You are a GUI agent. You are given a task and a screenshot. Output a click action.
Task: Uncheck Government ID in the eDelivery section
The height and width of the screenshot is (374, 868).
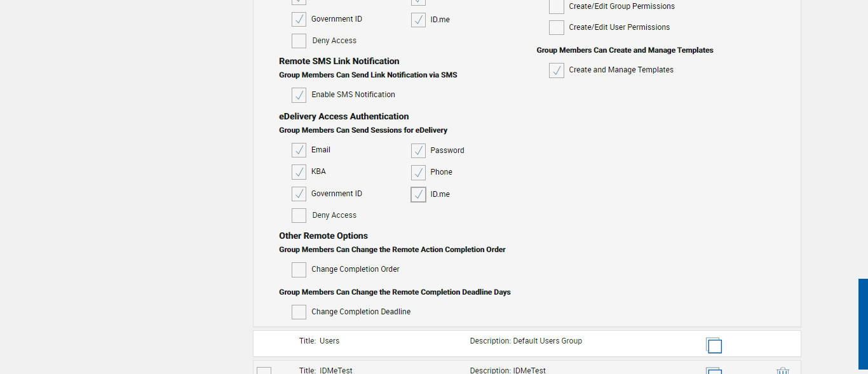tap(299, 194)
